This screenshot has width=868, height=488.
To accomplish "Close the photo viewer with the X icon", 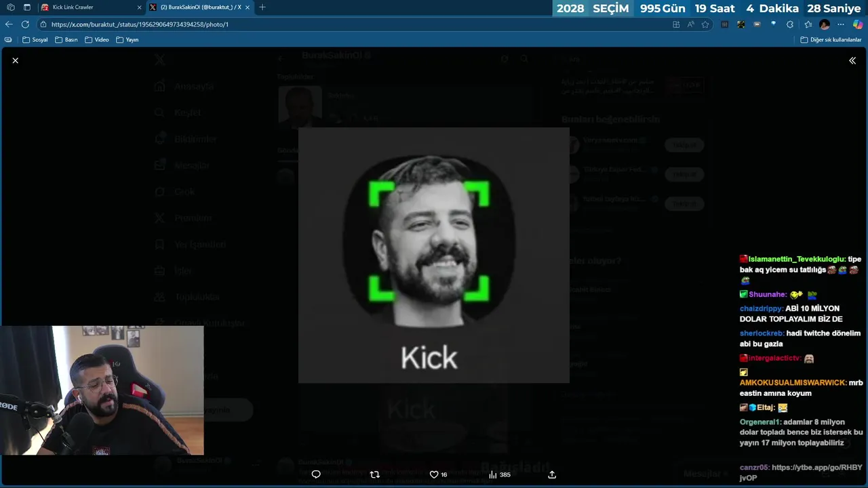I will (x=15, y=60).
